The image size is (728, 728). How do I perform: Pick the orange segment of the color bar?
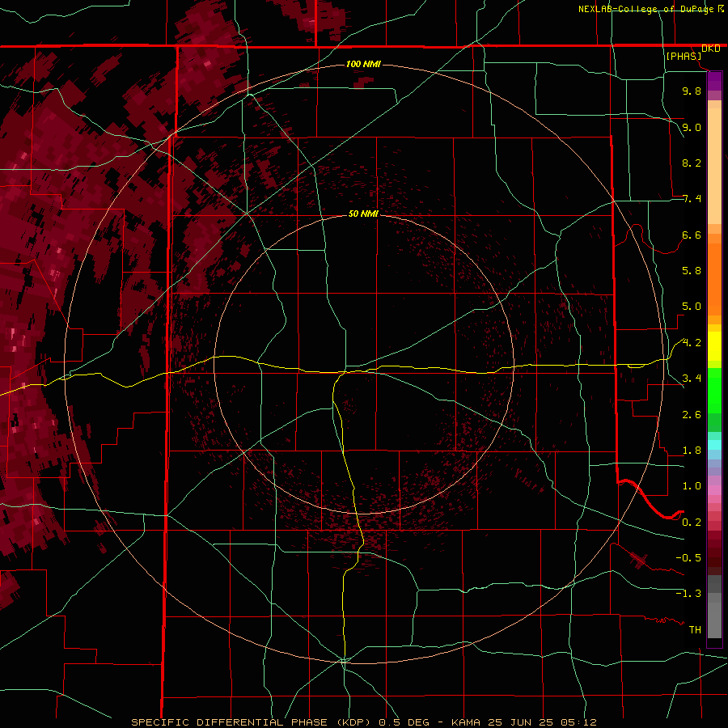coord(714,278)
